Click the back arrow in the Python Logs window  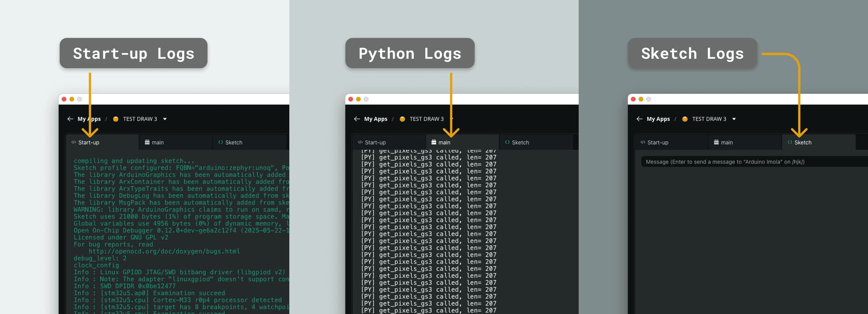(x=357, y=119)
